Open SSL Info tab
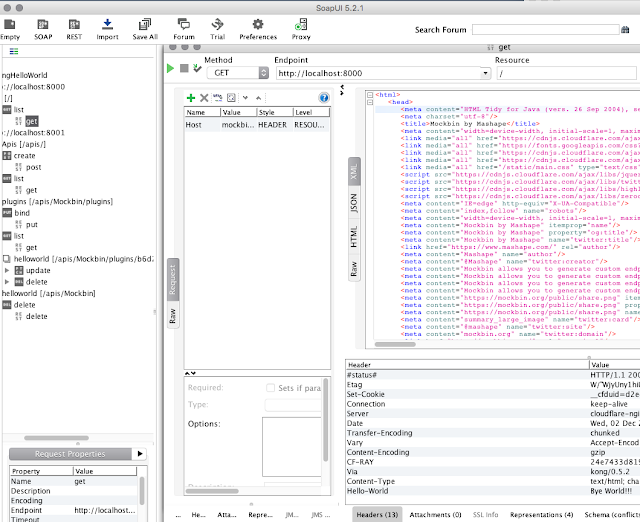Image resolution: width=640 pixels, height=522 pixels. tap(485, 515)
